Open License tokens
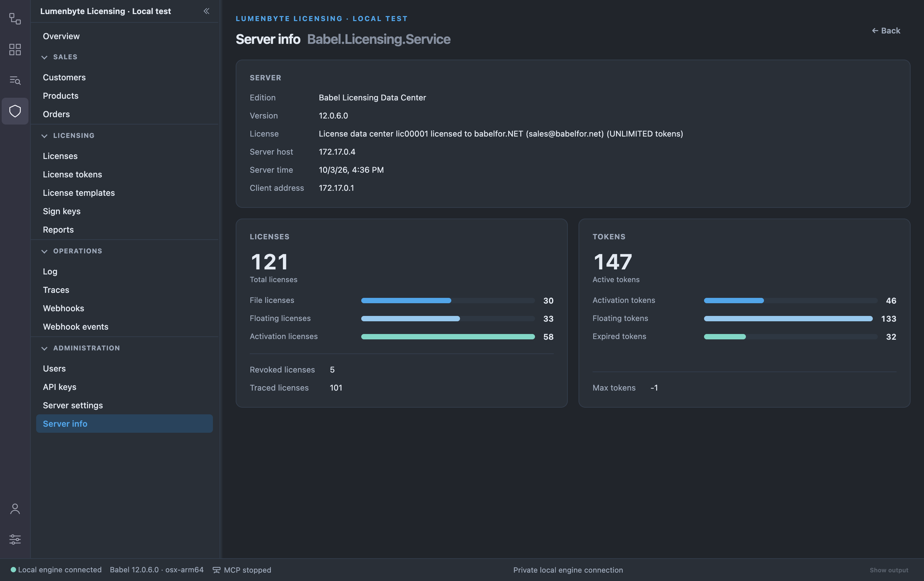This screenshot has width=924, height=581. (x=124, y=174)
